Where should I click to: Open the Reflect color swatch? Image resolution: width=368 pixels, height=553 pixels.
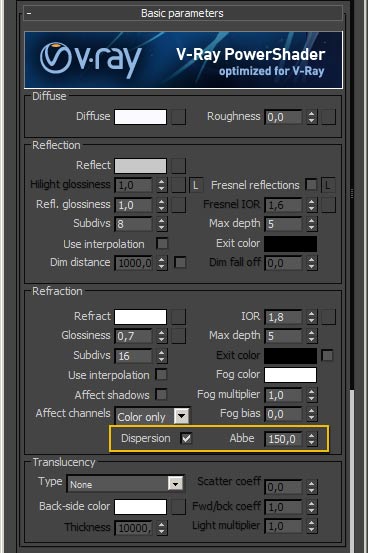140,166
